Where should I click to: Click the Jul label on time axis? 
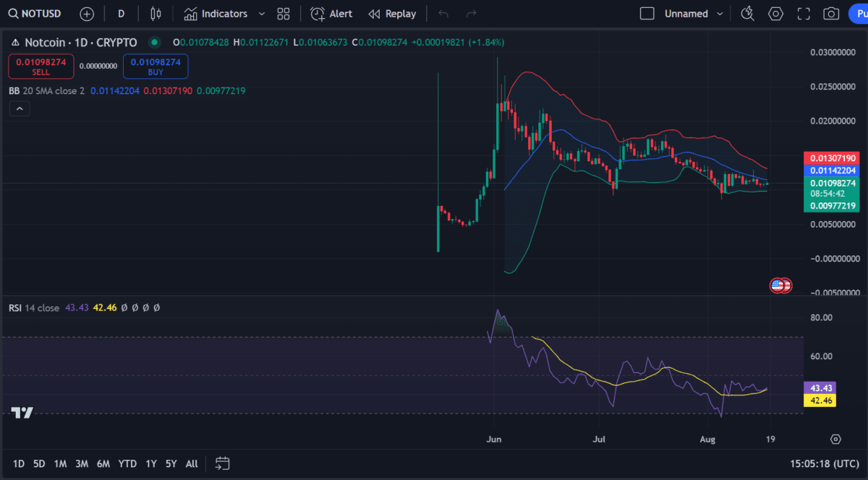[x=598, y=439]
